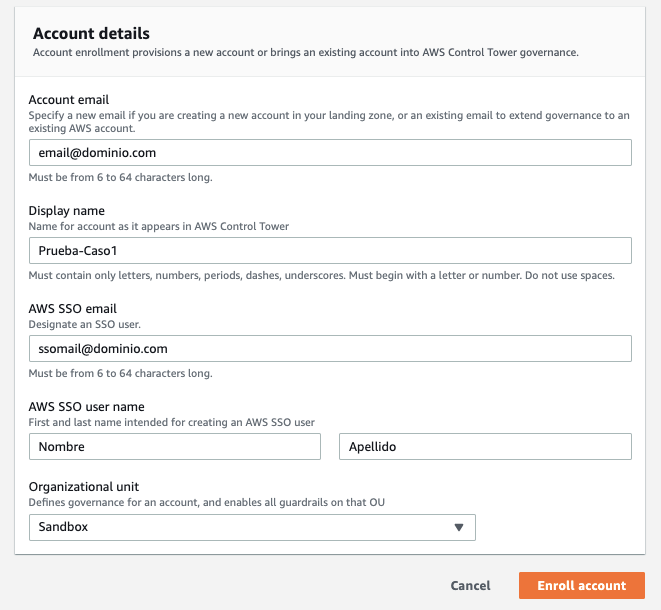Screen dimensions: 661x610
Task: Click the AWS SSO email label
Action: [73, 309]
